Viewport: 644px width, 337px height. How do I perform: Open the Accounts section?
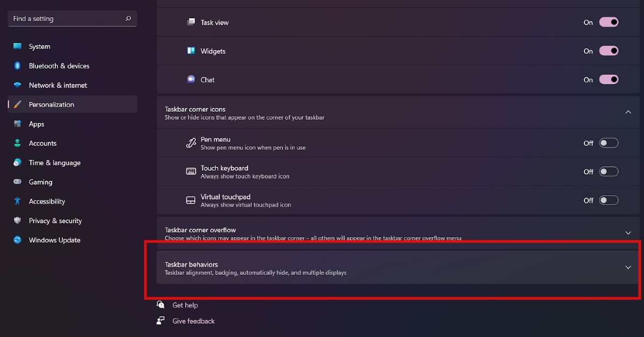click(42, 143)
